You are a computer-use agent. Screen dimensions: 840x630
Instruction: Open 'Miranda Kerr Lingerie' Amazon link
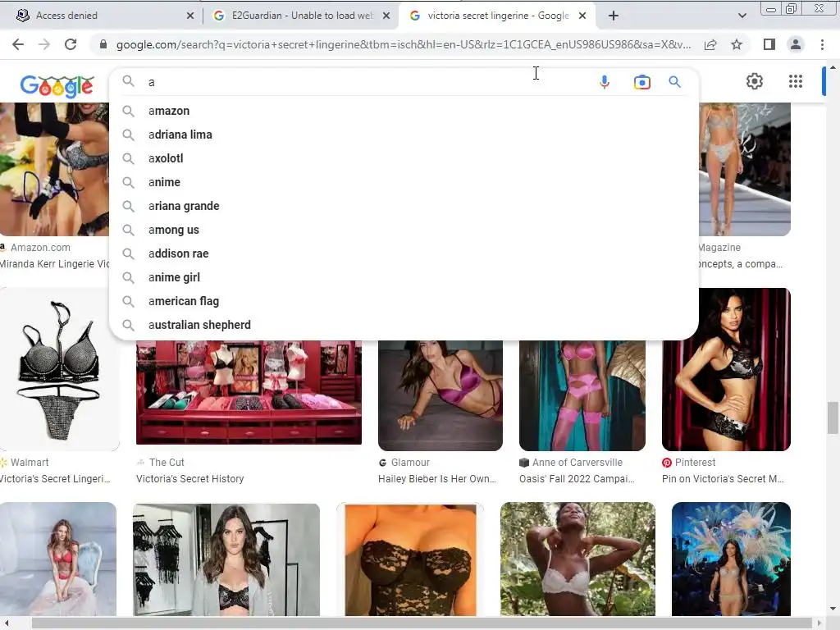pos(55,264)
